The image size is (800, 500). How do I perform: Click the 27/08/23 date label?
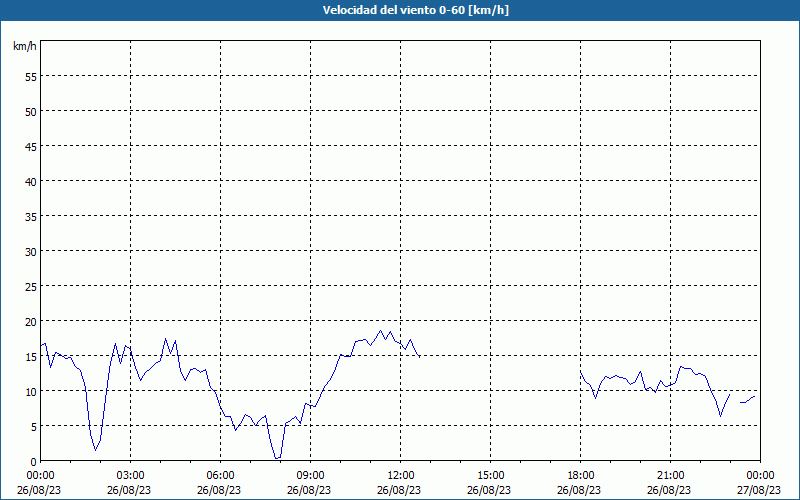click(x=759, y=490)
